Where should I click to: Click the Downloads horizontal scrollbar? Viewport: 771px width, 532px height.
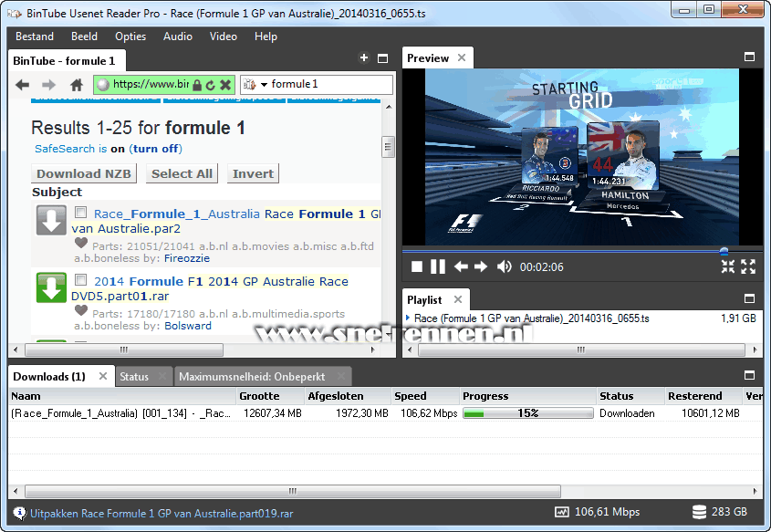tap(293, 491)
